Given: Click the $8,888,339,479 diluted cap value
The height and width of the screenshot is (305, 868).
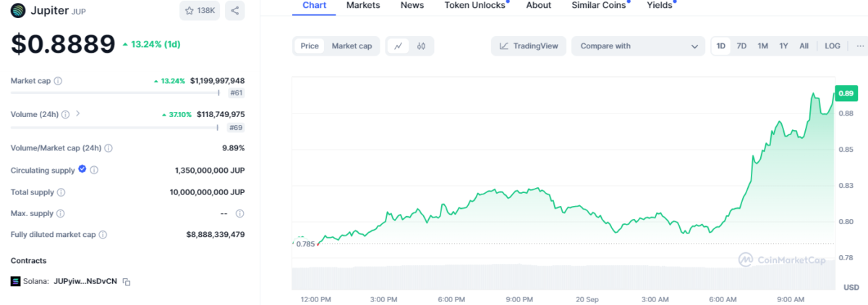Looking at the screenshot, I should tap(216, 235).
